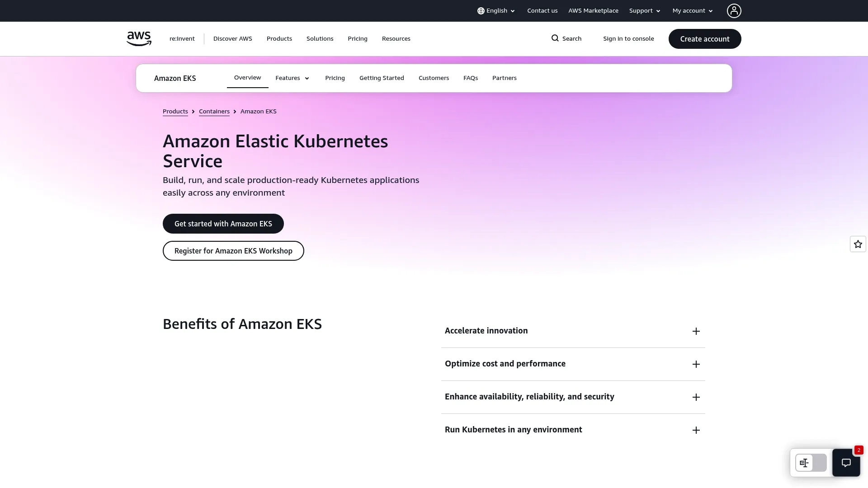The image size is (868, 488).
Task: Open the Customers tab
Action: coord(434,78)
